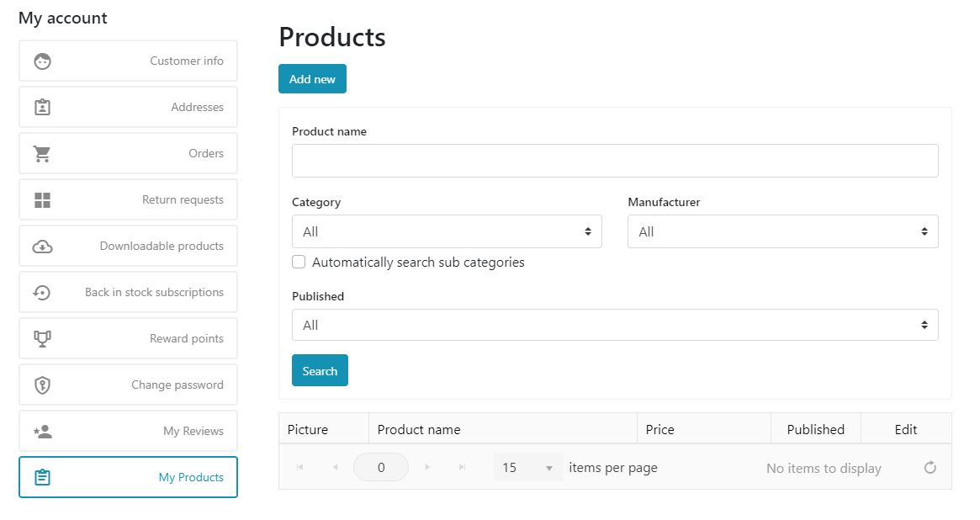Click the Edit column header
This screenshot has height=520, width=980.
[x=906, y=429]
